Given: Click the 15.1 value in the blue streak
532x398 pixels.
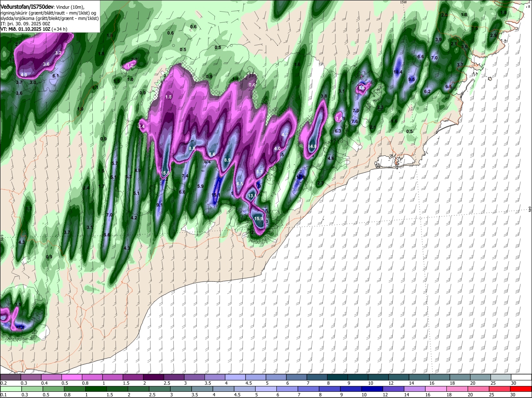Looking at the screenshot, I should [216, 195].
